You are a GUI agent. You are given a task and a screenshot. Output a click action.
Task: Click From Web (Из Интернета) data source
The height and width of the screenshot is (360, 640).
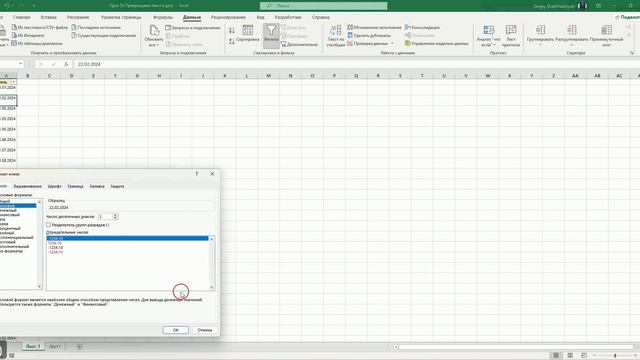pyautogui.click(x=28, y=36)
